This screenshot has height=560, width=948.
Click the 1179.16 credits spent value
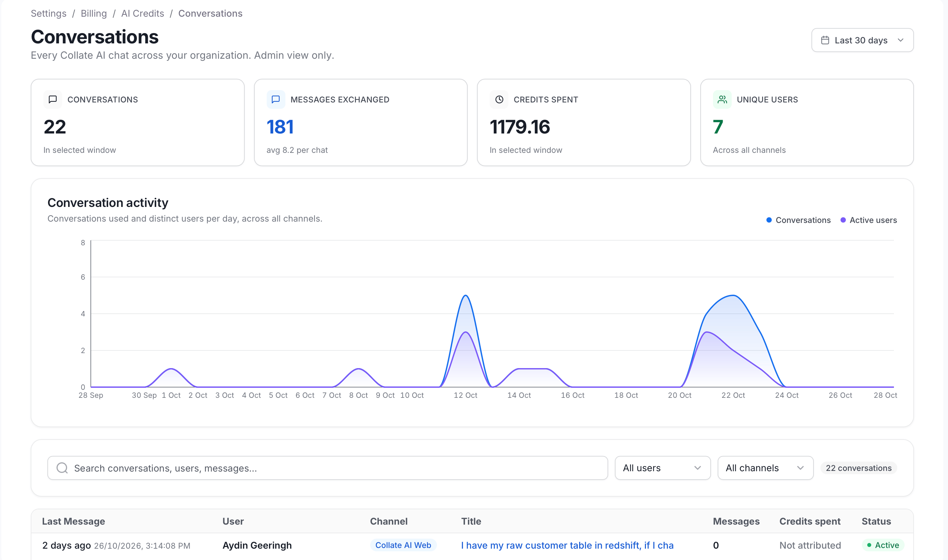(520, 127)
